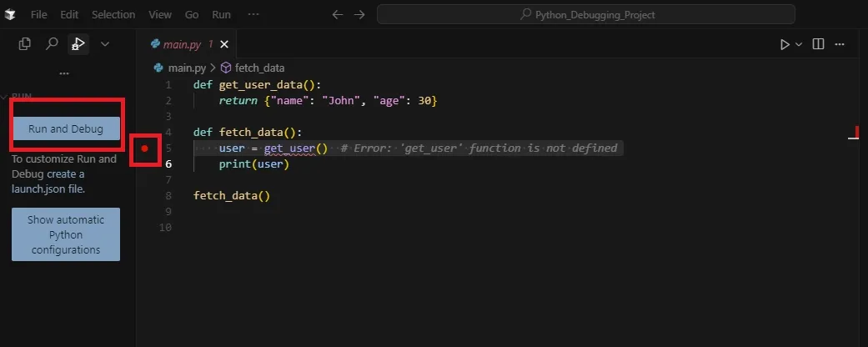
Task: Open the Selection menu
Action: (113, 15)
